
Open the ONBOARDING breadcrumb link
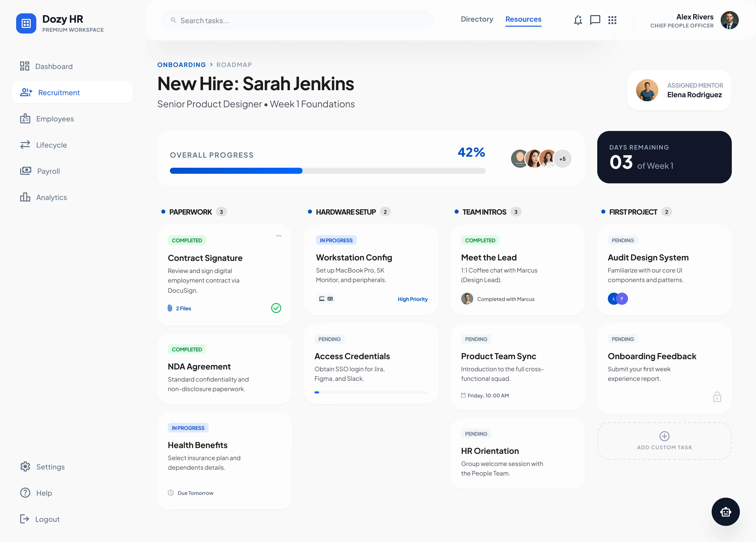pos(182,65)
